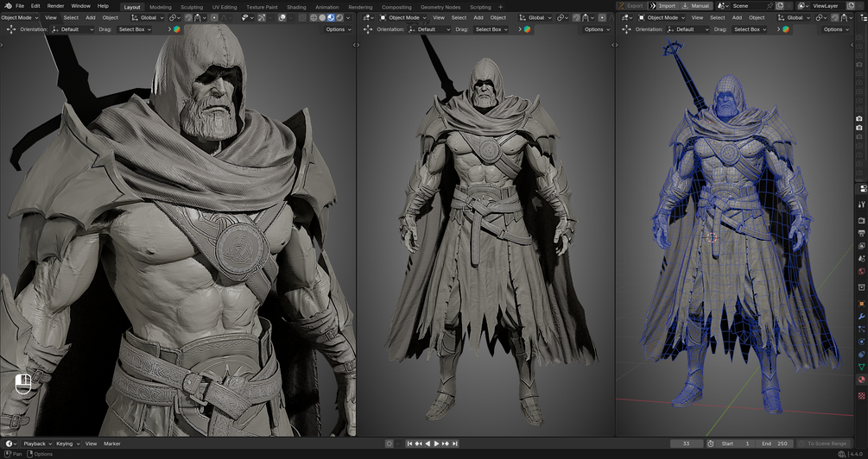
Task: Toggle X-ray mode in left viewport
Action: pyautogui.click(x=301, y=18)
